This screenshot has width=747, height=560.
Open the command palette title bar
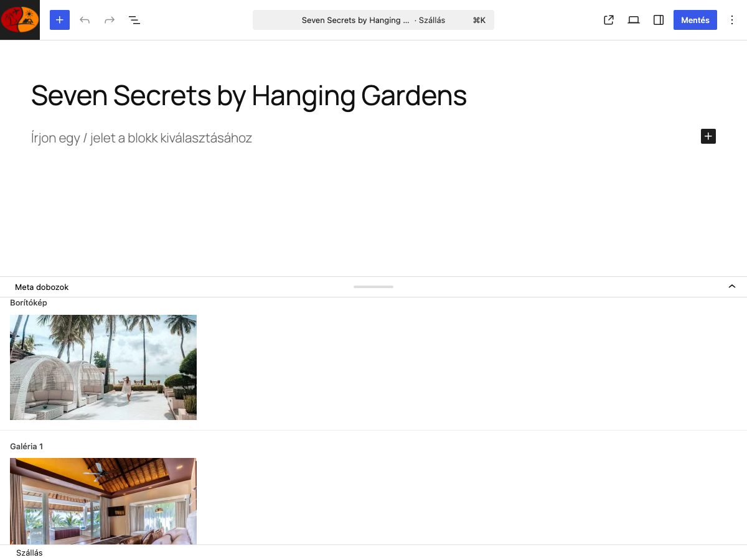(x=374, y=20)
